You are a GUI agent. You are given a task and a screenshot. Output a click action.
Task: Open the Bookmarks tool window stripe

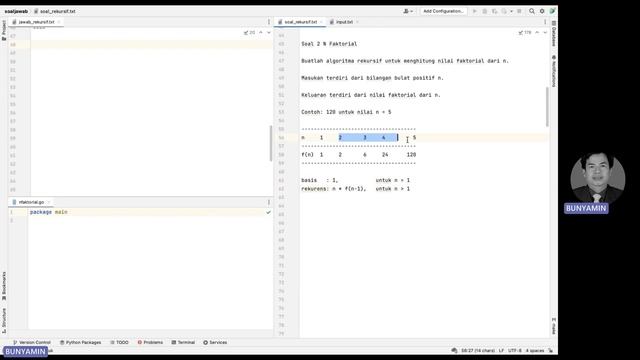4,286
